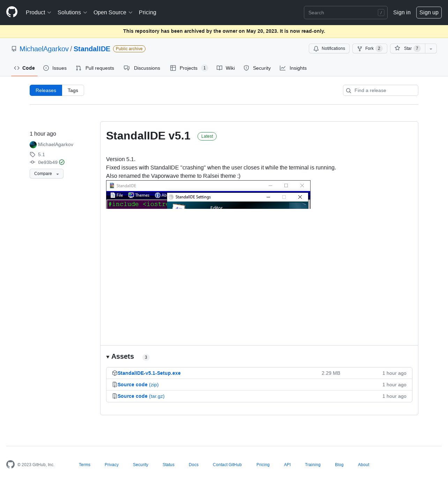448x486 pixels.
Task: Click the footer GitHub logo
Action: tap(10, 464)
